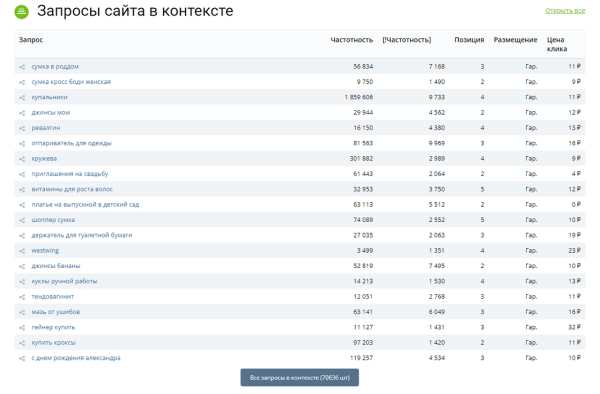
Task: Click share icon next to 'джинсы бананы'
Action: (22, 266)
